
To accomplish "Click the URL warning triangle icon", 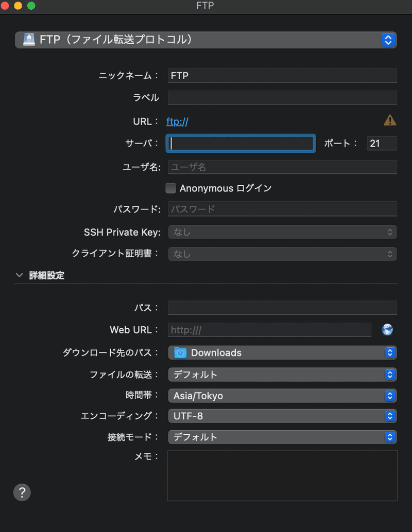I will tap(390, 120).
